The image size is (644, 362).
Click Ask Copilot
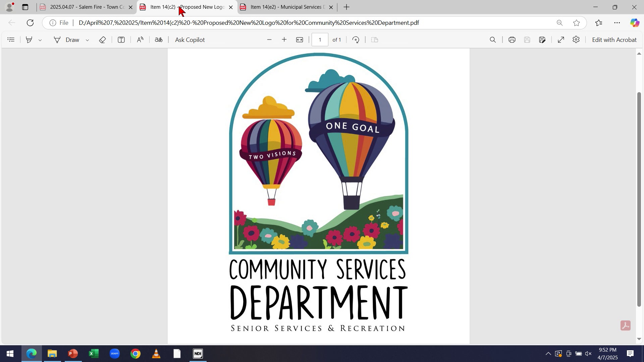190,40
